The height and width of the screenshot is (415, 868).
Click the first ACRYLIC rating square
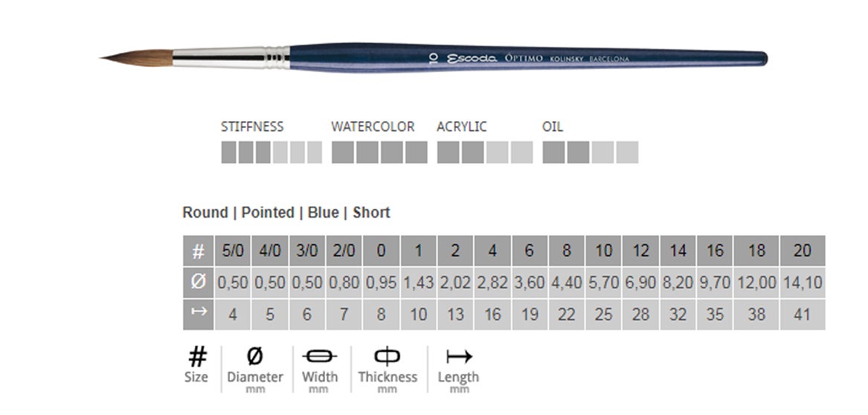[448, 152]
